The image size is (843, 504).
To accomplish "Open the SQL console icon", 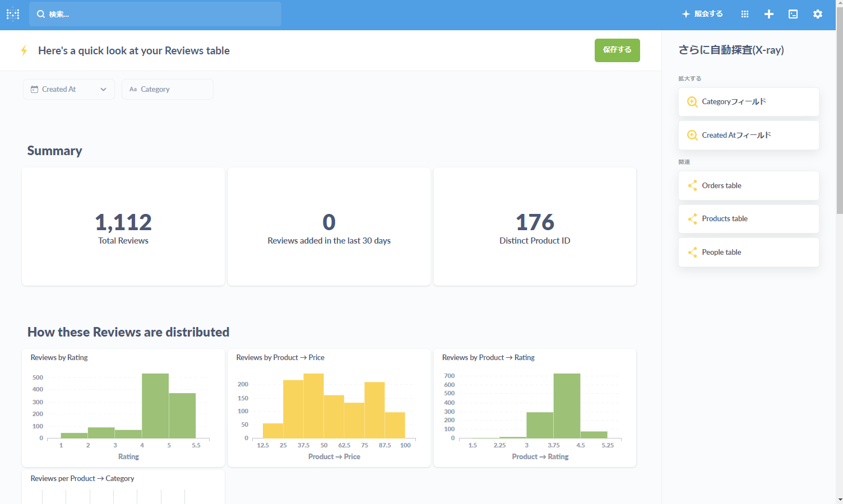I will pyautogui.click(x=793, y=14).
